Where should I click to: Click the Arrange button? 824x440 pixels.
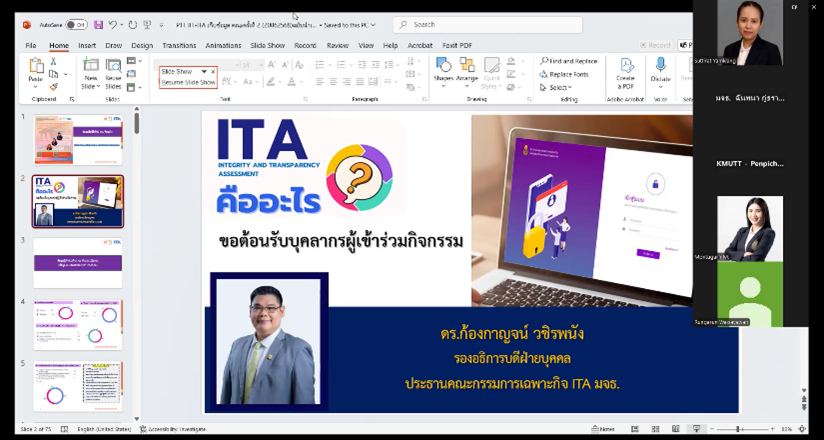click(467, 70)
